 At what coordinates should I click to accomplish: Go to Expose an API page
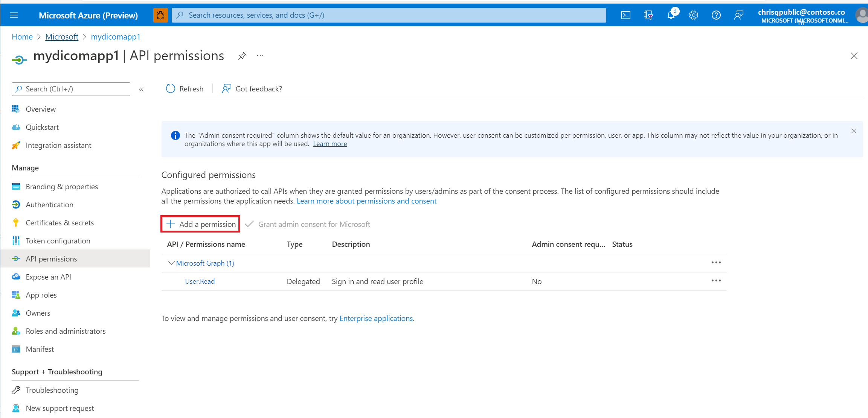coord(48,277)
